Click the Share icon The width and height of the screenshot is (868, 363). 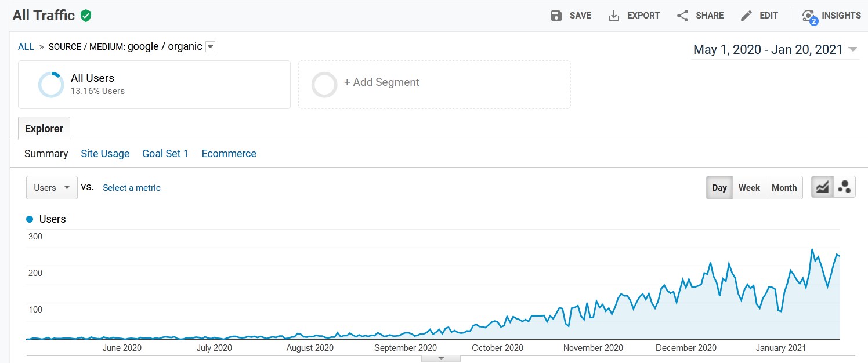(x=683, y=16)
